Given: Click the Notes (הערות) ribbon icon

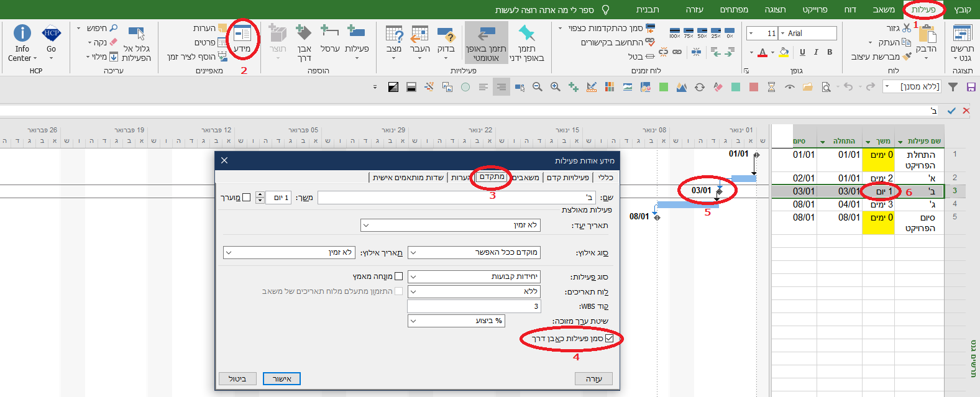Looking at the screenshot, I should tap(222, 28).
